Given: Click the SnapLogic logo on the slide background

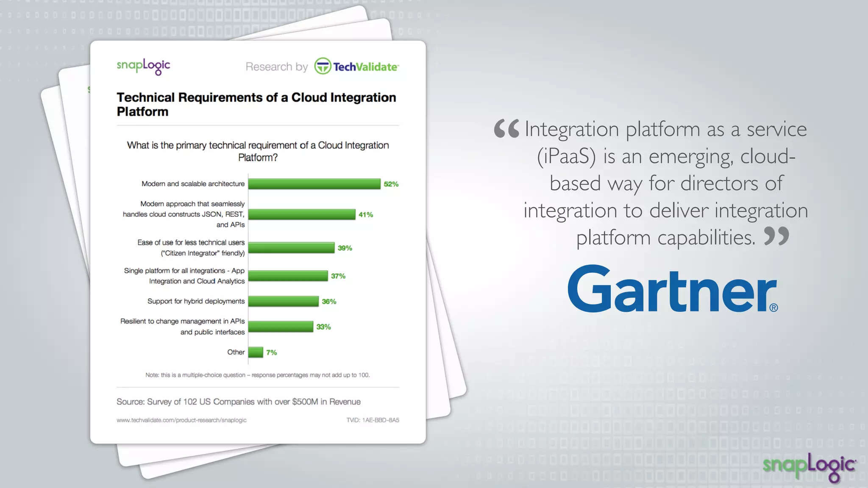Looking at the screenshot, I should (809, 468).
